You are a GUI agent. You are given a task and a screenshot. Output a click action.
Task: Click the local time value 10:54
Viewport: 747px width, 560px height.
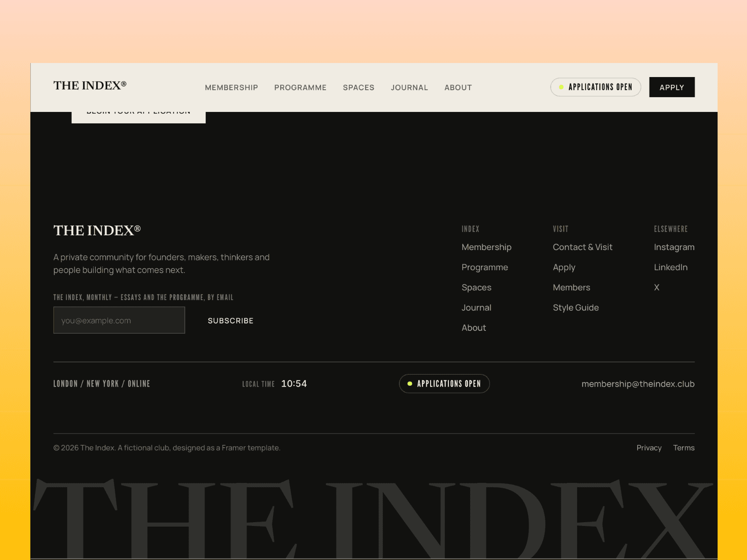pos(294,384)
